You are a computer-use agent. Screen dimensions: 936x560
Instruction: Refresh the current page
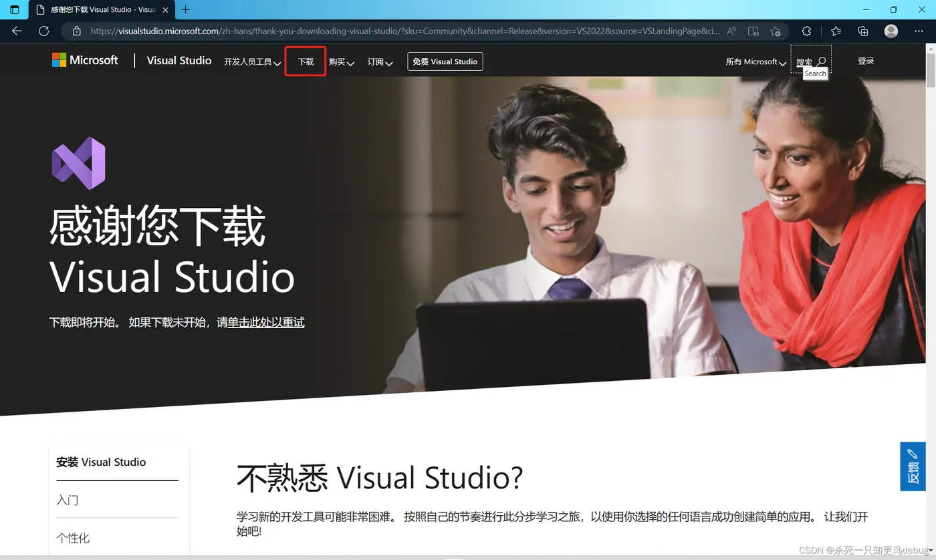pyautogui.click(x=44, y=31)
